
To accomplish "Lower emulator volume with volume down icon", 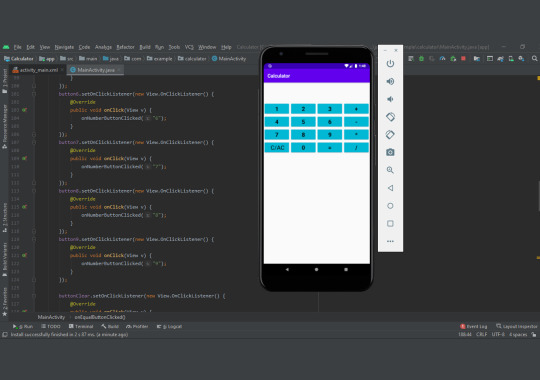I will coord(390,99).
